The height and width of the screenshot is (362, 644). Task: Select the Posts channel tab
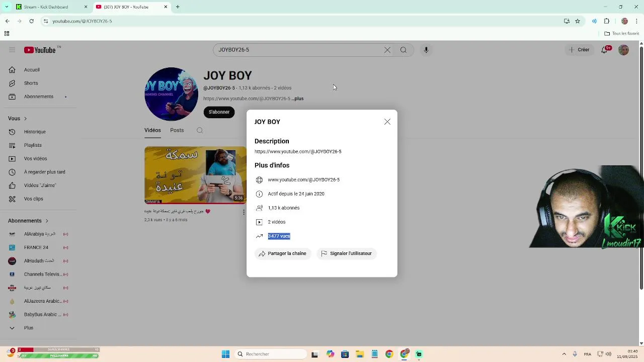click(177, 130)
